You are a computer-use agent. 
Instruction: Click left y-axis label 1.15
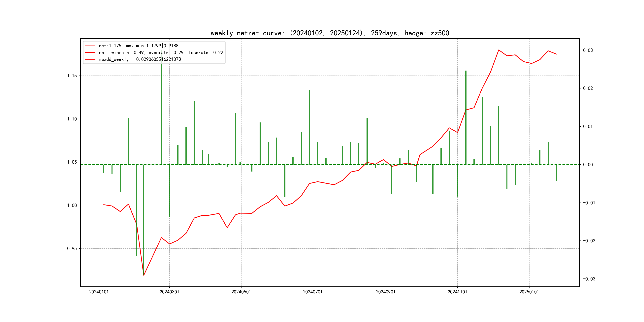[72, 76]
